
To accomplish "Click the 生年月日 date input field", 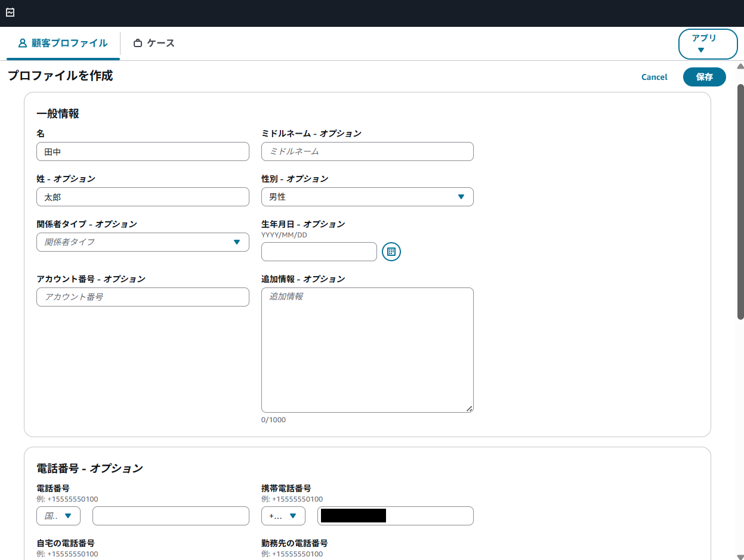I will [319, 252].
